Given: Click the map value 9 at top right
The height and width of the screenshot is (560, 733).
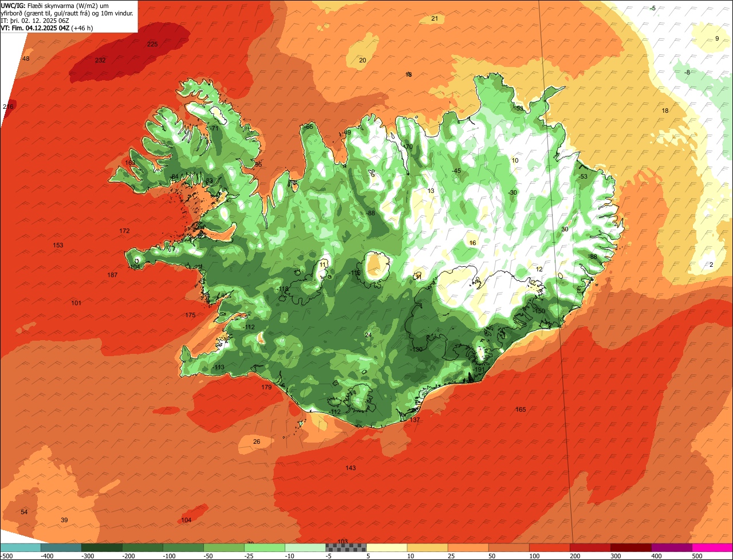Looking at the screenshot, I should coord(717,38).
